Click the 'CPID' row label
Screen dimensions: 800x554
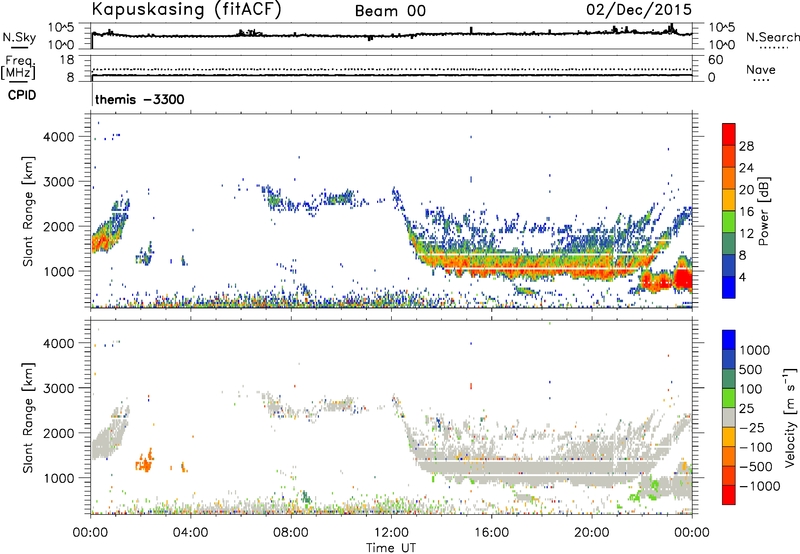[x=22, y=95]
